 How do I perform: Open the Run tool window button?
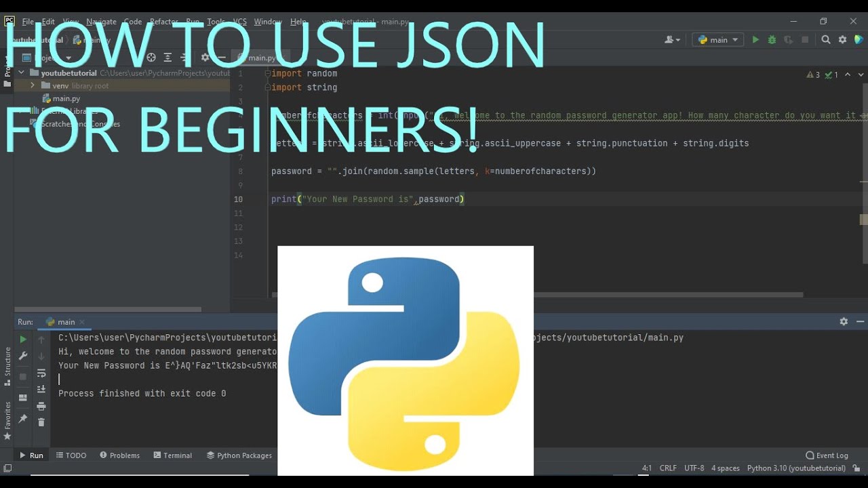[31, 455]
